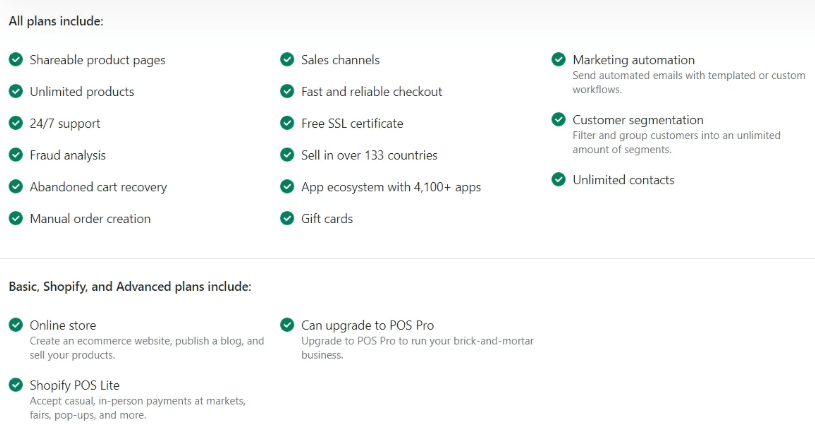Select the 'Unlimited products' feature text
Viewport: 815px width, 444px height.
pos(82,92)
